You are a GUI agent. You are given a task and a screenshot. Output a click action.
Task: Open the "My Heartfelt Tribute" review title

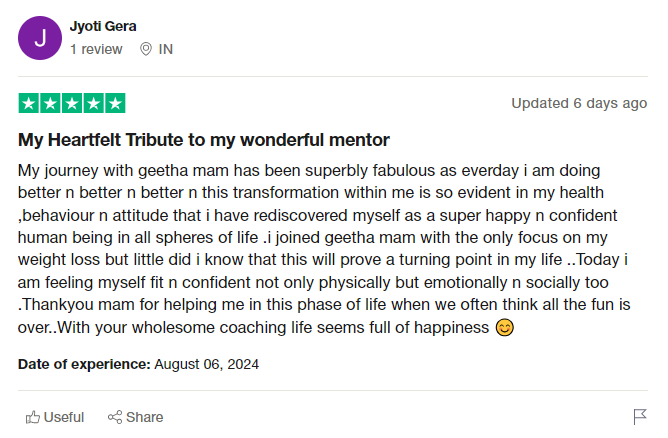click(x=203, y=139)
